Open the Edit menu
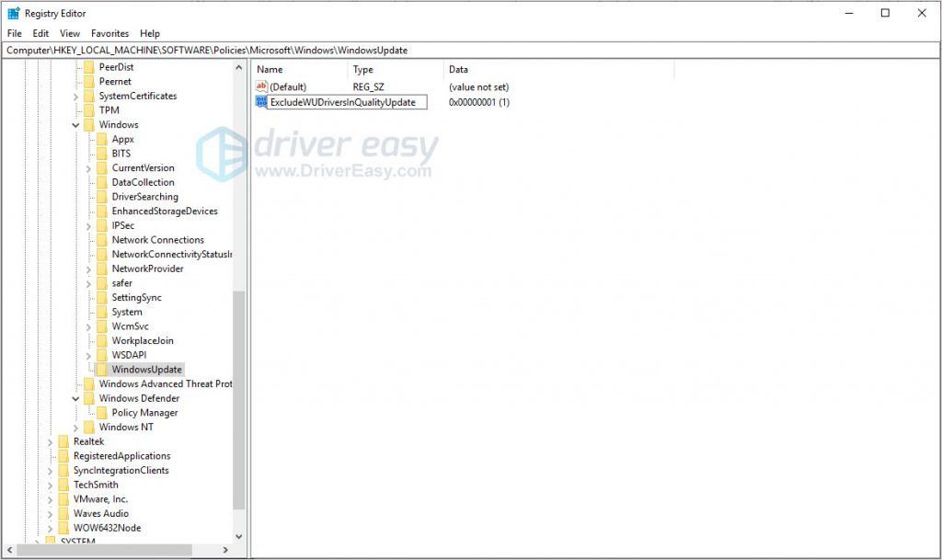Image resolution: width=942 pixels, height=560 pixels. [x=40, y=33]
